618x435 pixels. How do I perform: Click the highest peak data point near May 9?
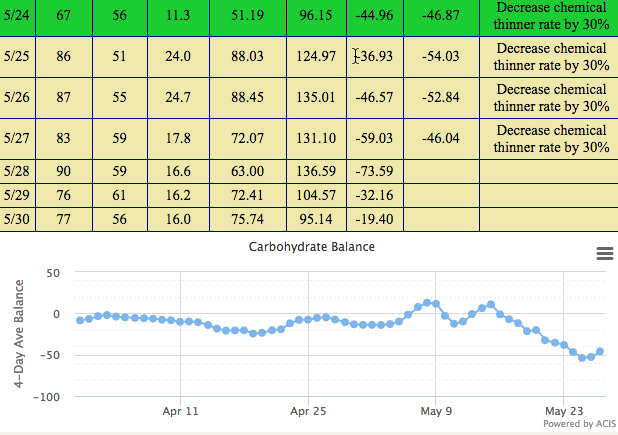[427, 302]
